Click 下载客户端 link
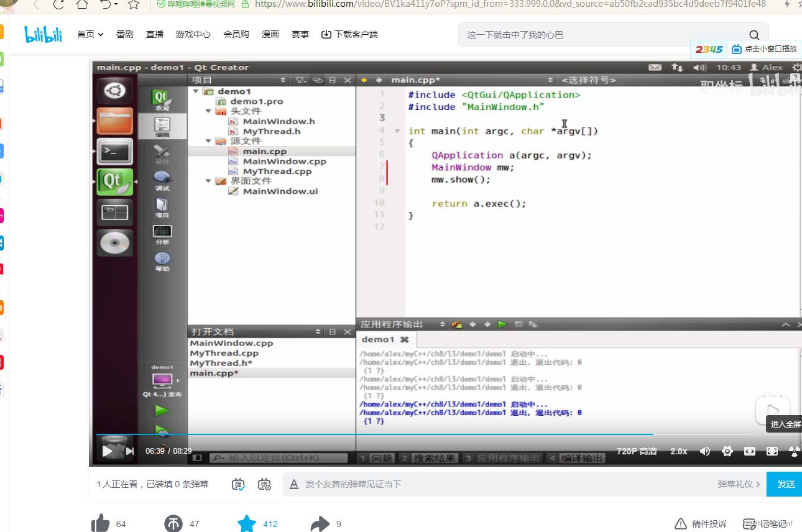 tap(349, 34)
